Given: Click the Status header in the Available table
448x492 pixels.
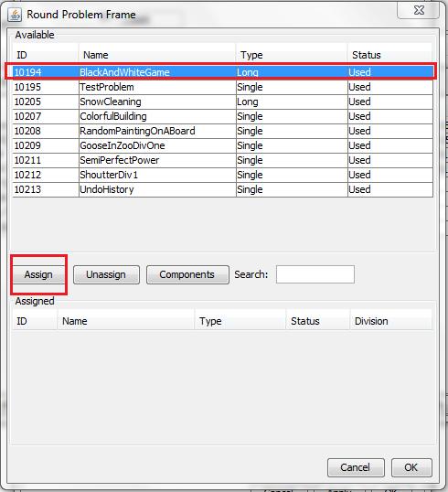Looking at the screenshot, I should (390, 55).
